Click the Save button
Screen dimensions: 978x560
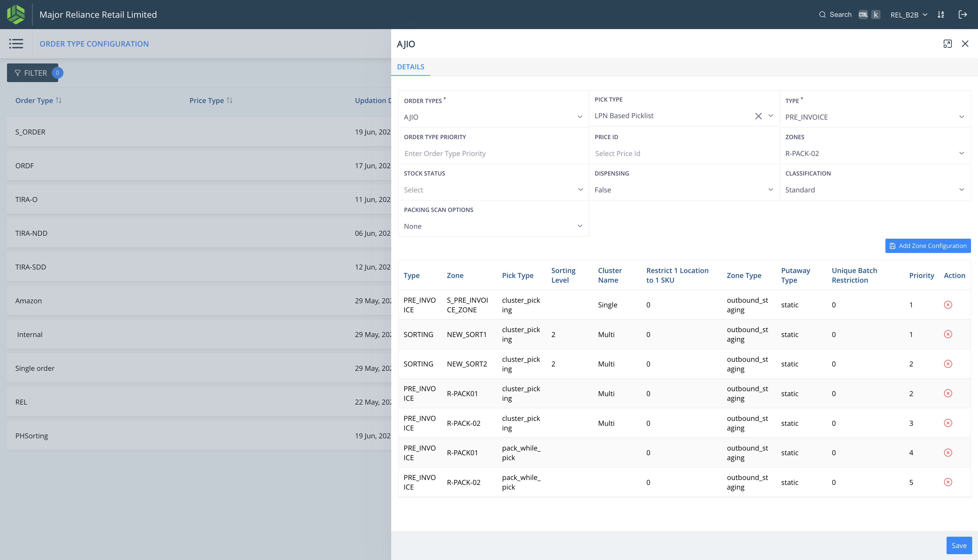point(959,545)
